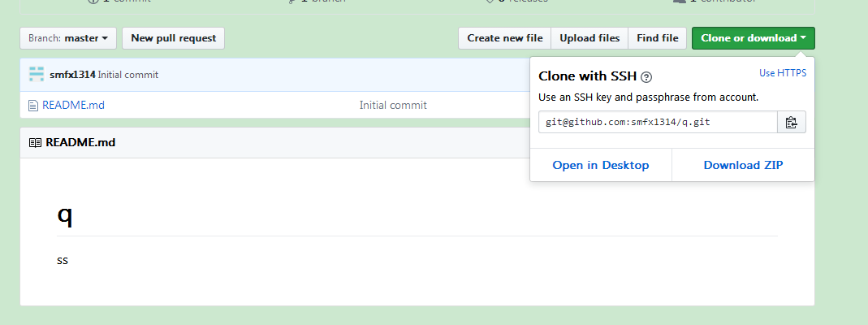Click the 'ss' text in README
This screenshot has height=325, width=868.
[62, 260]
